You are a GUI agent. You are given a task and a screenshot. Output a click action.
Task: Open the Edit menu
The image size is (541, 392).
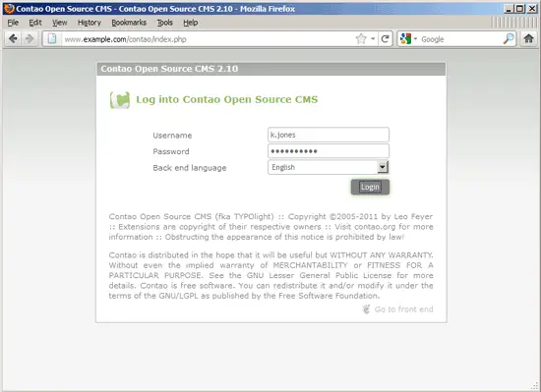(x=35, y=23)
